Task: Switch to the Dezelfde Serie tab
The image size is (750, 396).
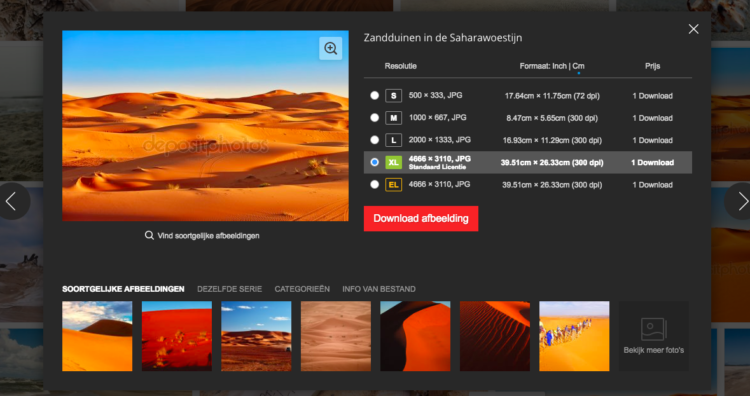Action: tap(230, 289)
